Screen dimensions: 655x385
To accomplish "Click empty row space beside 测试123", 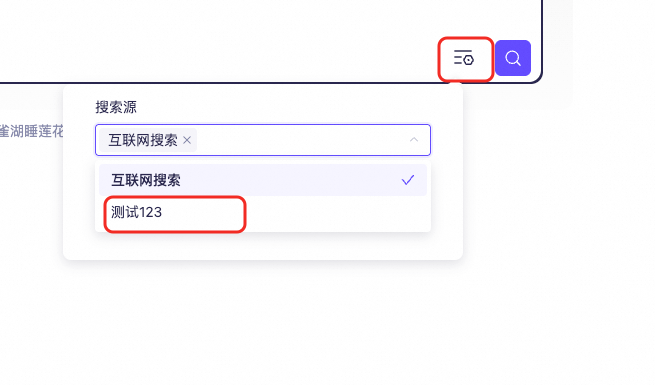I will tap(334, 213).
